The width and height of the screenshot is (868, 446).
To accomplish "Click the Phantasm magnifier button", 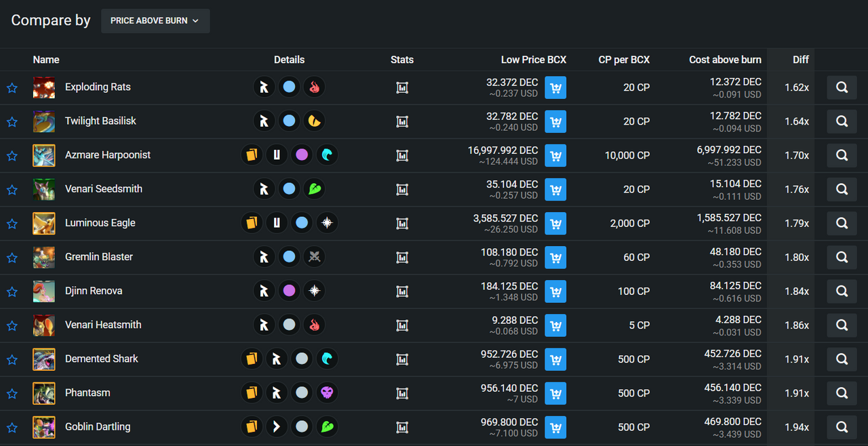I will click(x=842, y=393).
